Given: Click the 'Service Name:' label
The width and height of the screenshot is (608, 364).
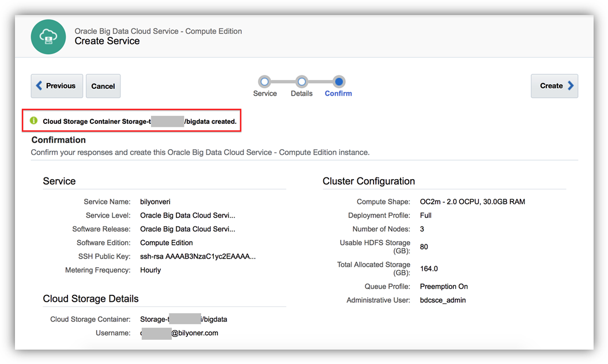Looking at the screenshot, I should tap(107, 202).
